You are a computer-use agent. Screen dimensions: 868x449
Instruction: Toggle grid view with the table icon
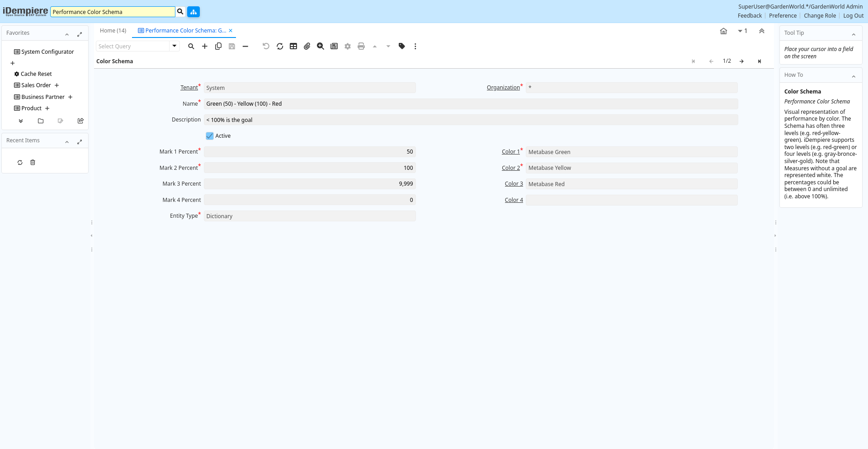(x=293, y=46)
